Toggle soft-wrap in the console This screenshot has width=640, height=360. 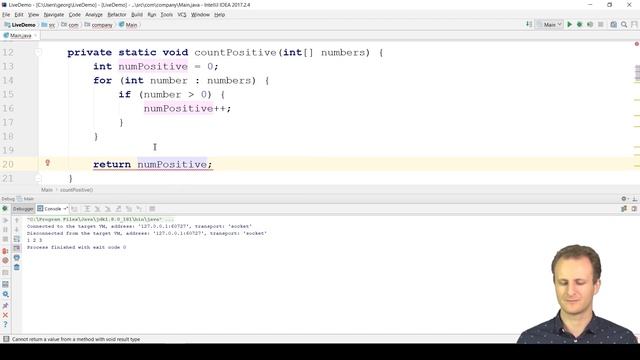pyautogui.click(x=17, y=239)
